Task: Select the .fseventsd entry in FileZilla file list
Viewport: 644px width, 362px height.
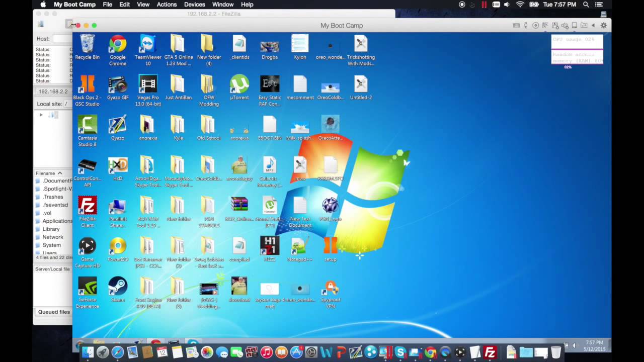Action: tap(55, 205)
